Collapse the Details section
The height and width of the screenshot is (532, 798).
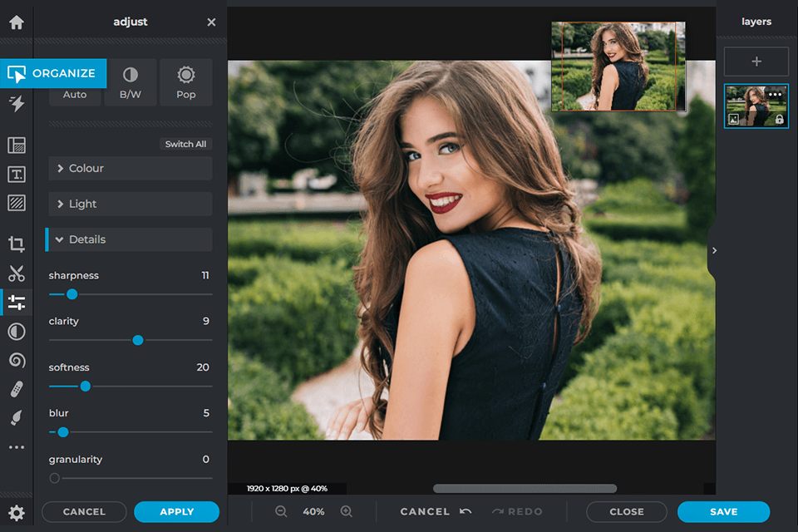(x=131, y=239)
